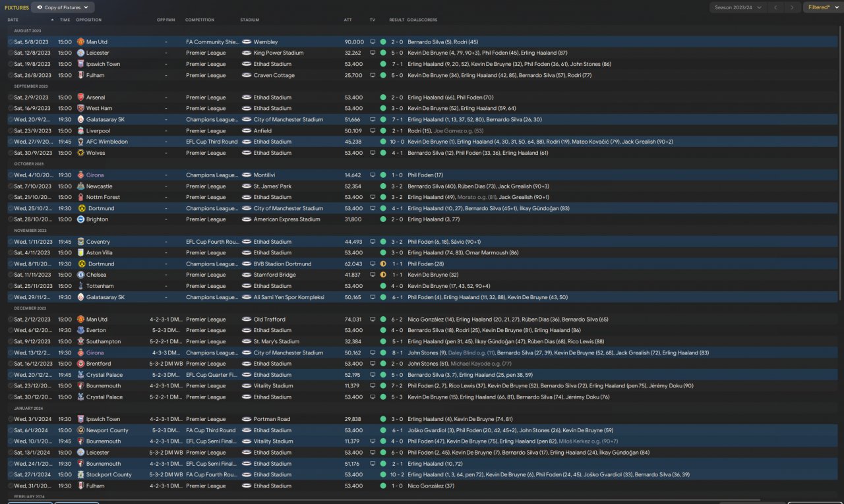Click the stadium icon next to Anfield

pos(247,131)
